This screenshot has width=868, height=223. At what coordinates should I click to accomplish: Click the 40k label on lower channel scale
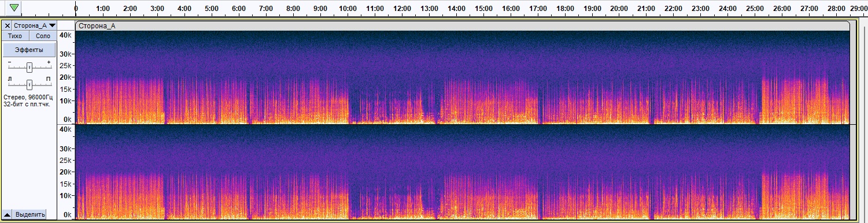(66, 130)
